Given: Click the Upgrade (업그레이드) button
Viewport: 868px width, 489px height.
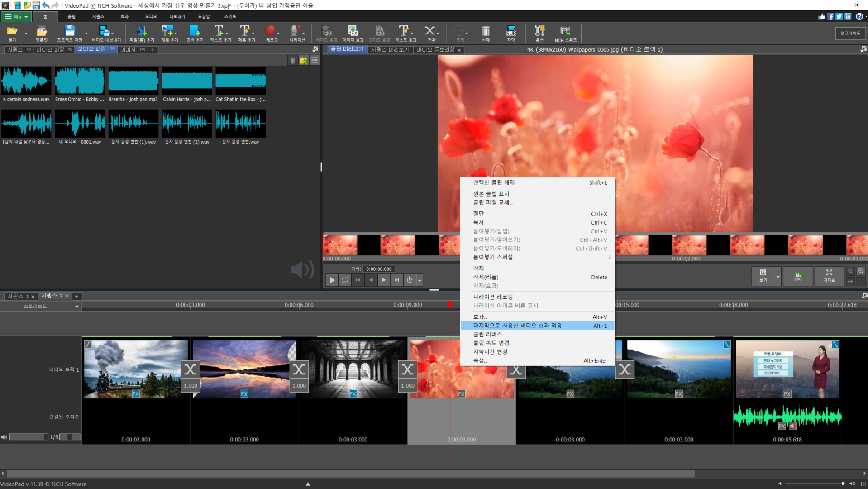Looking at the screenshot, I should [850, 33].
